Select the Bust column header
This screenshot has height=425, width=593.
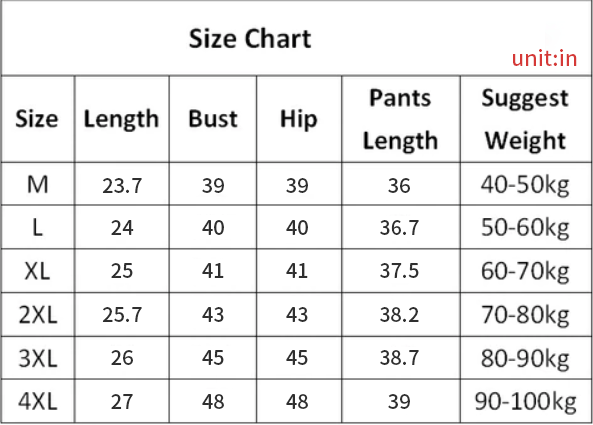coord(213,119)
